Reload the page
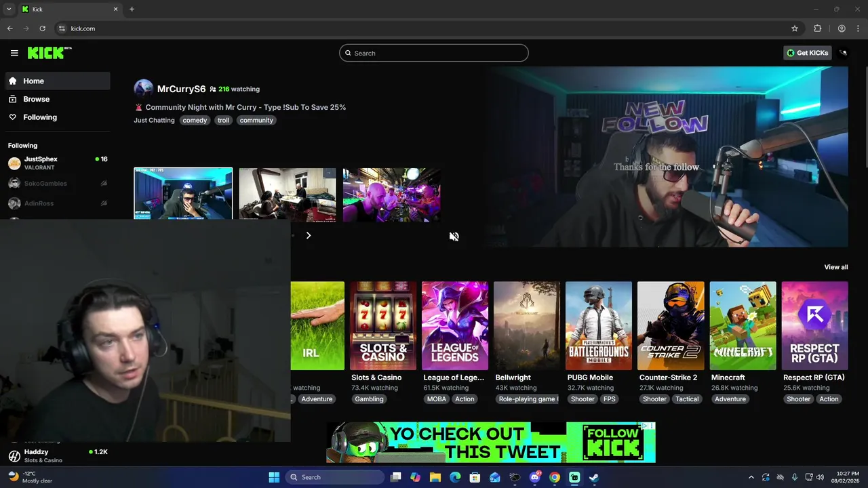Viewport: 868px width, 488px height. (42, 28)
